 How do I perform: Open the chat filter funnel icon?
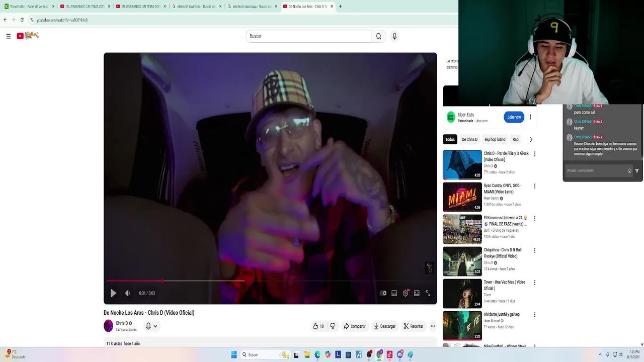(x=637, y=171)
